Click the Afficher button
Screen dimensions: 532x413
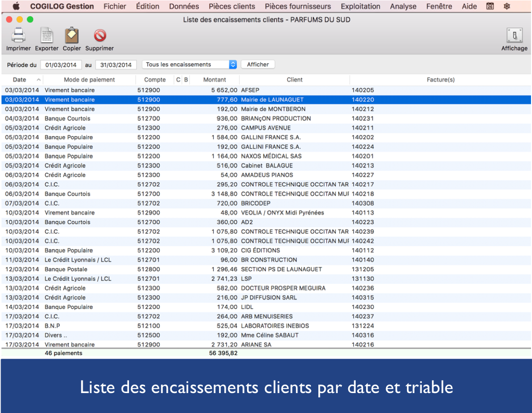click(x=258, y=64)
